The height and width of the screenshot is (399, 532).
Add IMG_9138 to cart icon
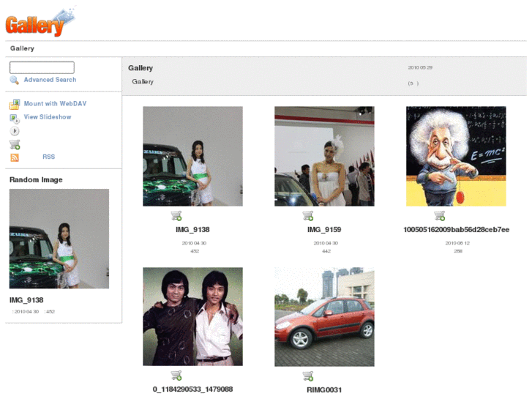coord(176,216)
